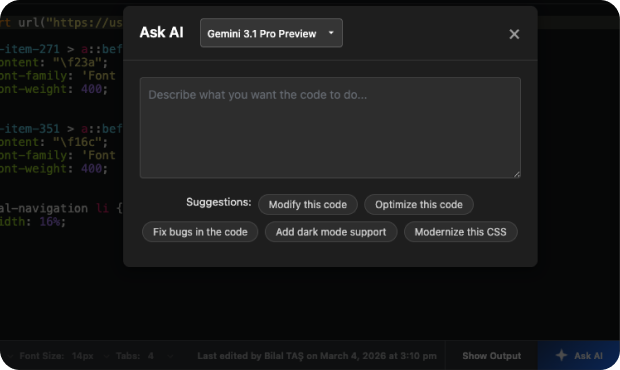Click the sparkle icon beside Ask AI
620x370 pixels.
click(x=561, y=355)
